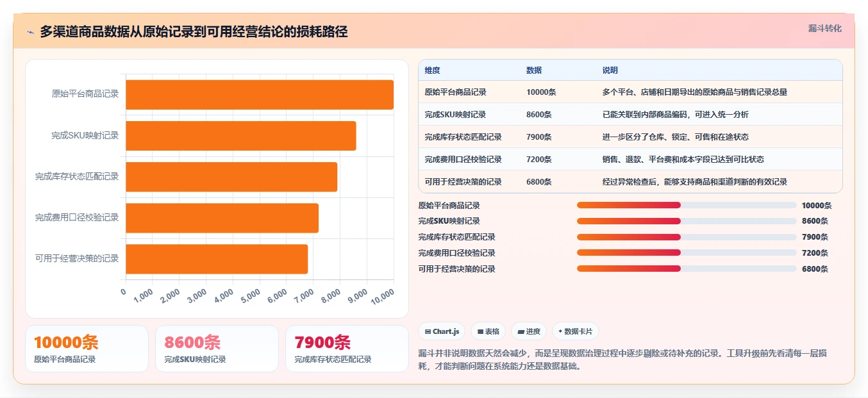
Task: Click the lightning icon beside the title
Action: click(31, 32)
